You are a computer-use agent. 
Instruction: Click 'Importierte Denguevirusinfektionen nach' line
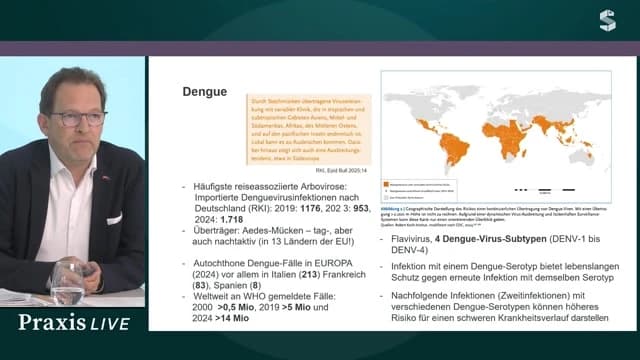coord(277,198)
